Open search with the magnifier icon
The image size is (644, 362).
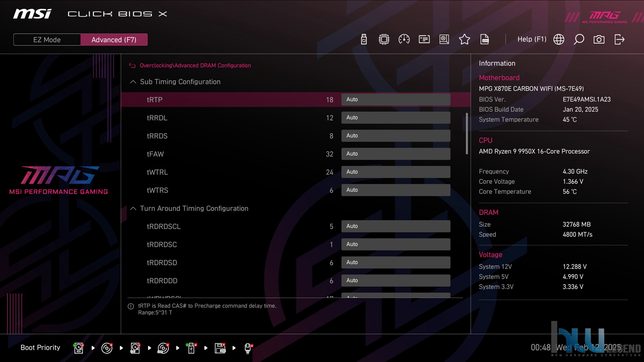click(x=579, y=39)
